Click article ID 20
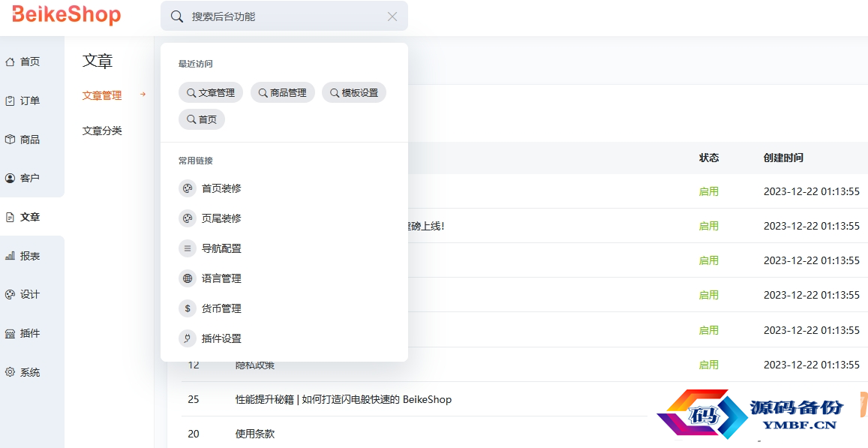Image resolution: width=868 pixels, height=448 pixels. pyautogui.click(x=194, y=434)
